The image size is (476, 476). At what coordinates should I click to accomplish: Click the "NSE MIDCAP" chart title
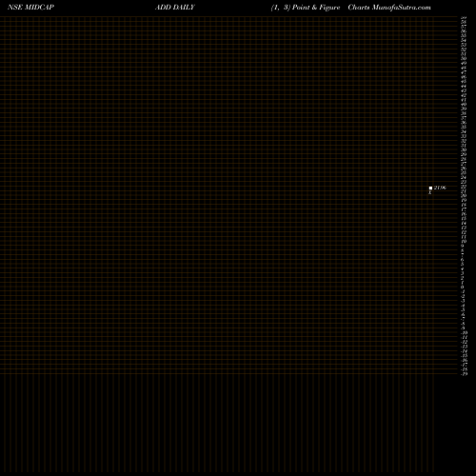(x=30, y=7)
